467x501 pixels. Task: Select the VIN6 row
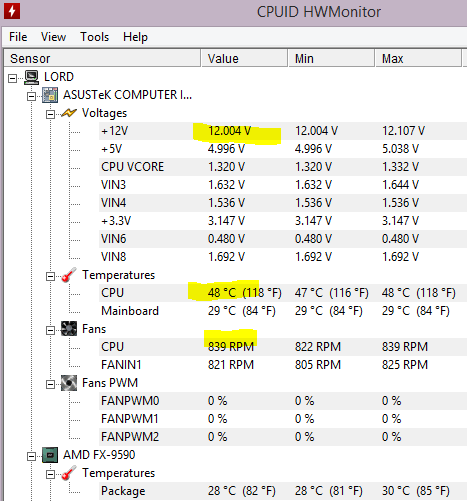pyautogui.click(x=283, y=239)
